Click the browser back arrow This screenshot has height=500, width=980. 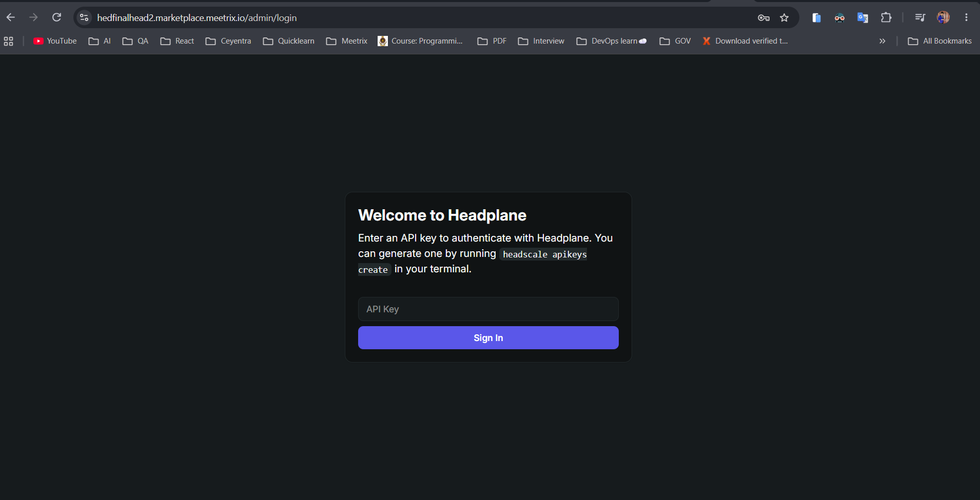(11, 17)
